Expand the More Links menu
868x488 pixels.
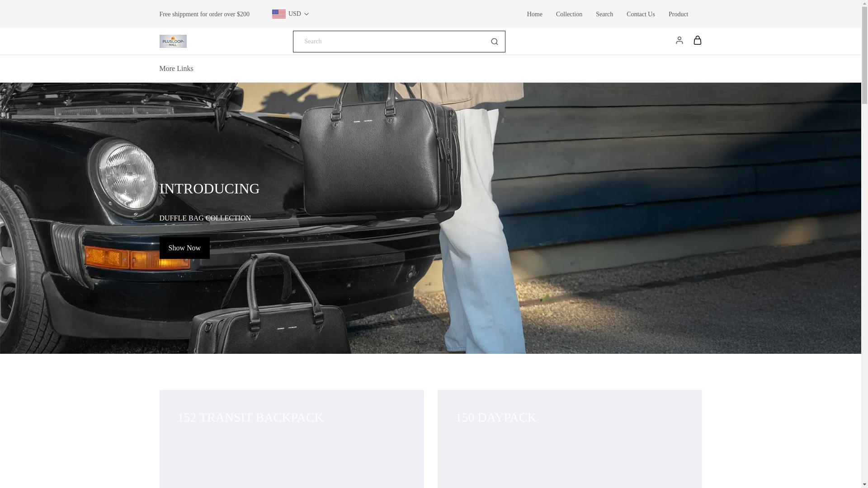point(176,69)
